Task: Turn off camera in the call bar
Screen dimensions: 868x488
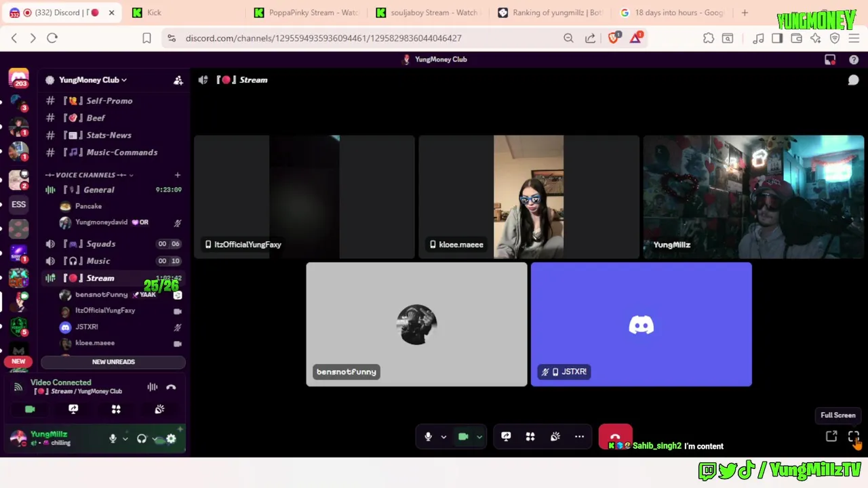Action: (x=463, y=437)
